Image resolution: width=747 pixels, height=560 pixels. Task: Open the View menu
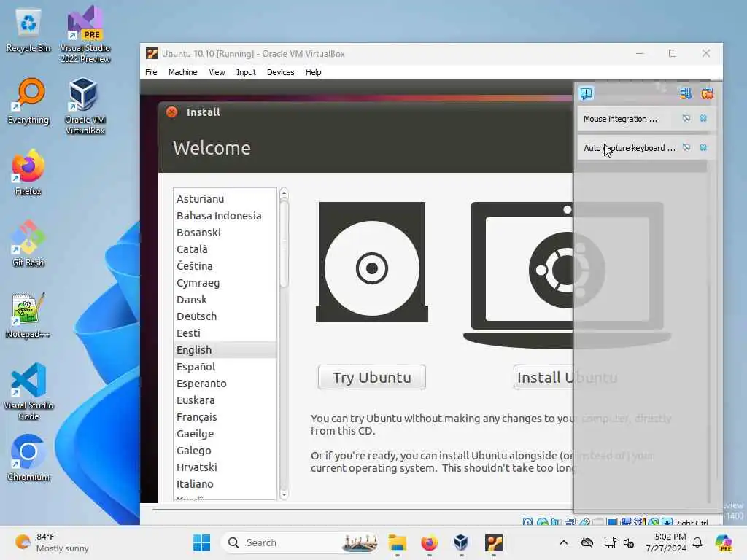[217, 72]
